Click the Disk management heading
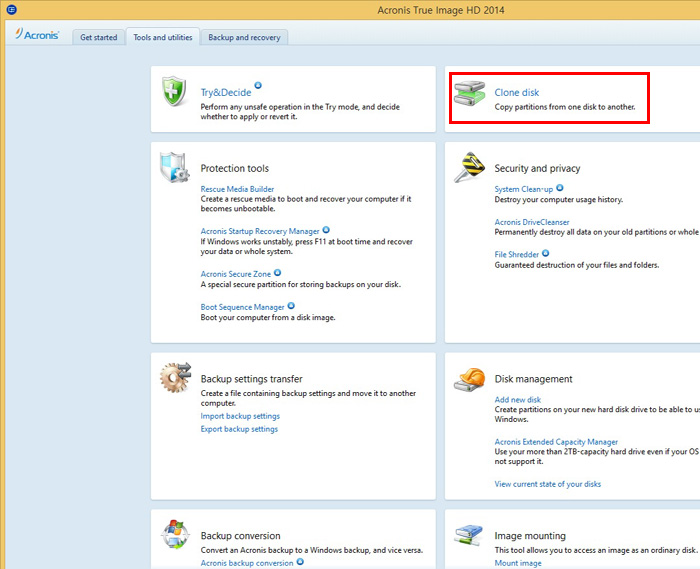This screenshot has width=700, height=569. tap(533, 379)
